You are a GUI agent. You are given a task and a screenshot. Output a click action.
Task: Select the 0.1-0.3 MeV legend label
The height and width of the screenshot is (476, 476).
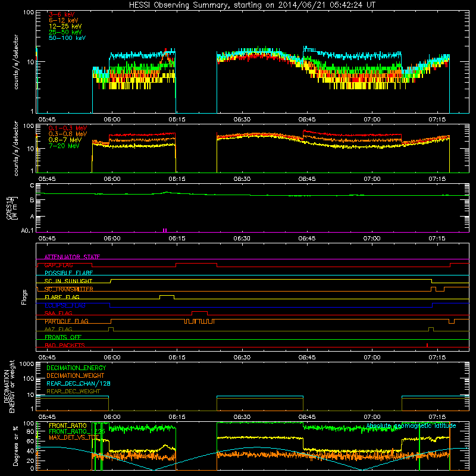point(68,128)
